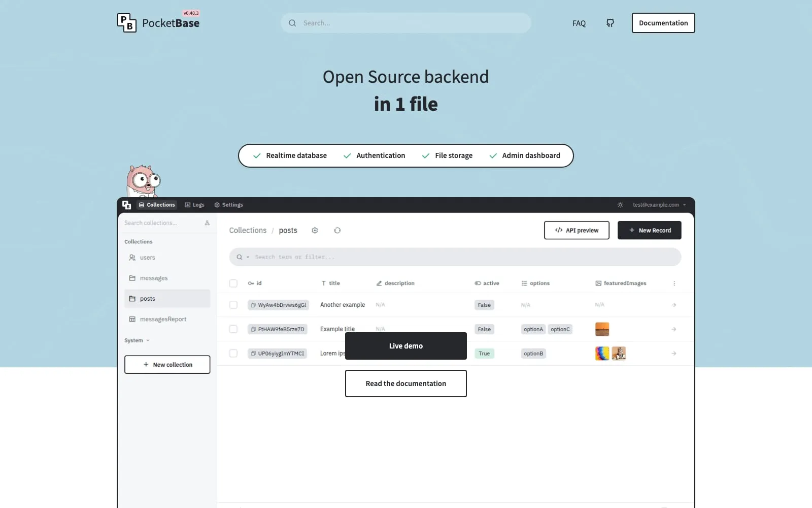Click the Live demo button

pos(406,346)
